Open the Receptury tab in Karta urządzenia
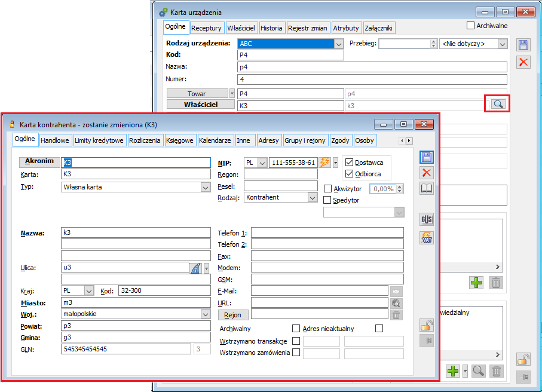The height and width of the screenshot is (392, 542). click(x=206, y=28)
